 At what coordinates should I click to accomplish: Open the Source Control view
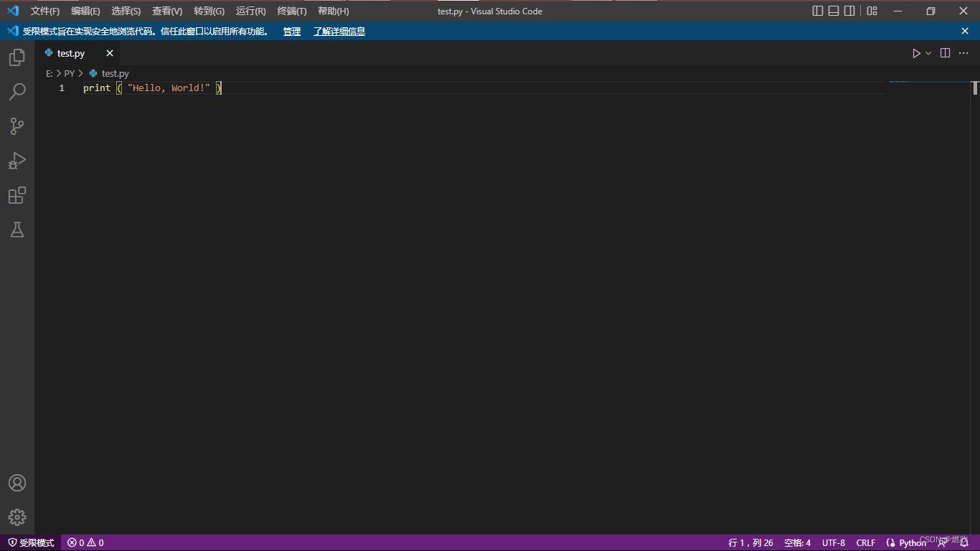(17, 126)
